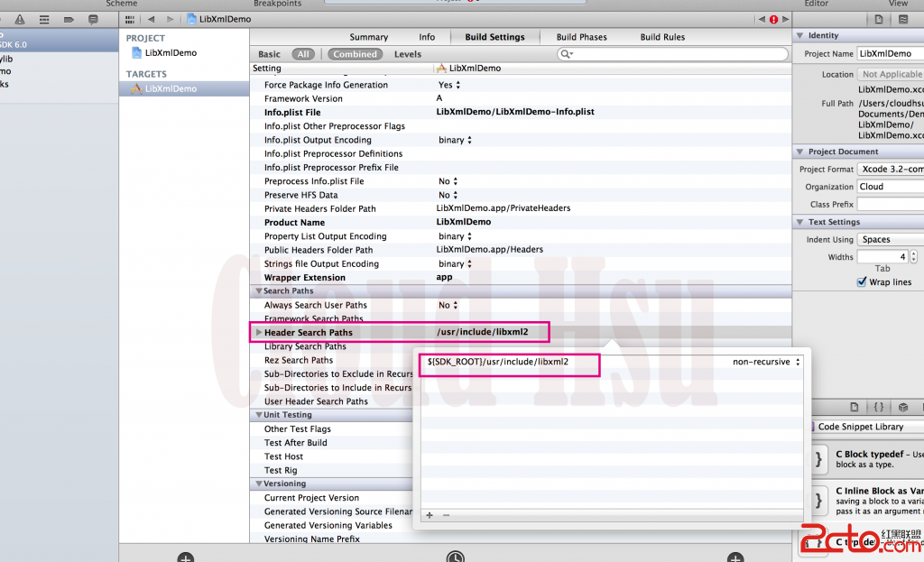Select the LibXmlDemo project icon
924x562 pixels.
coord(137,52)
